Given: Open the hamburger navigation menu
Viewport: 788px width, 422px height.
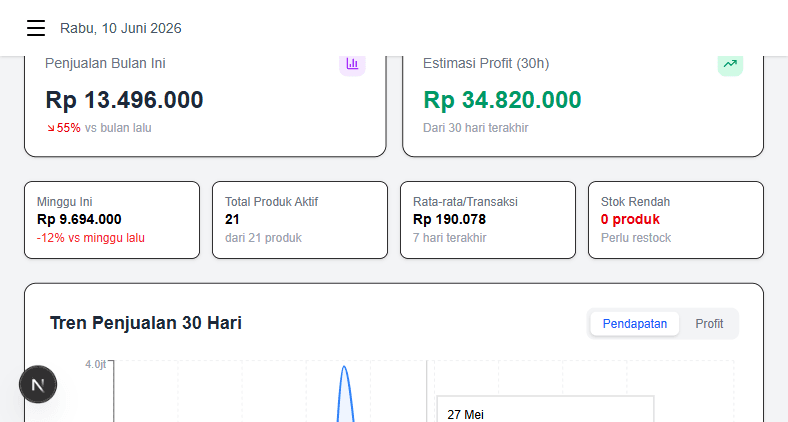Looking at the screenshot, I should click(36, 28).
